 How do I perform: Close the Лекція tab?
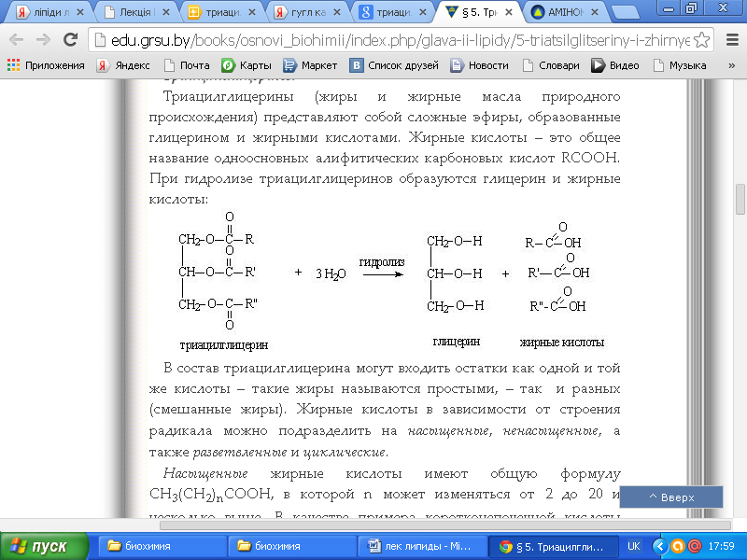pyautogui.click(x=166, y=12)
